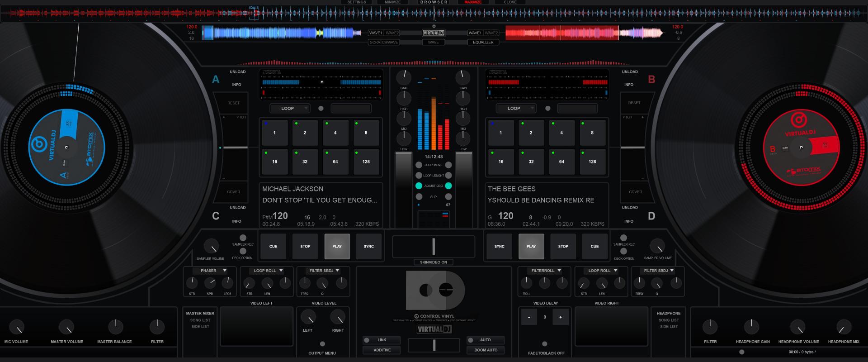Viewport: 868px width, 362px height.
Task: Click the Additive button
Action: pos(382,350)
